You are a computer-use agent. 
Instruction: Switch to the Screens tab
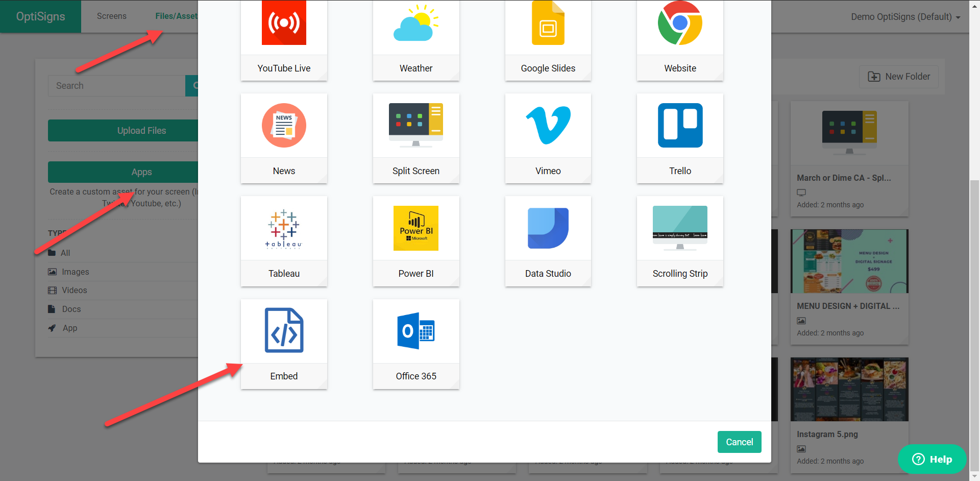pos(111,16)
